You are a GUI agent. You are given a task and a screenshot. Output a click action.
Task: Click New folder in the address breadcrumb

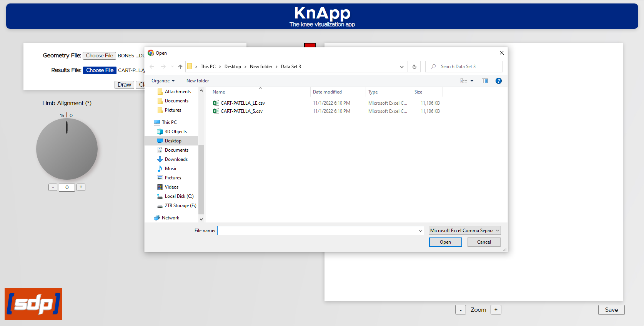[261, 67]
